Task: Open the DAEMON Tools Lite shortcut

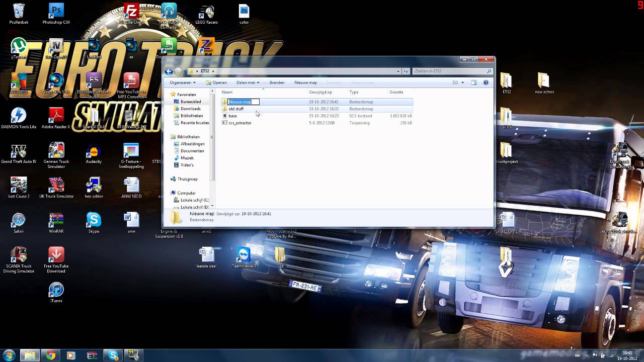Action: point(19,118)
